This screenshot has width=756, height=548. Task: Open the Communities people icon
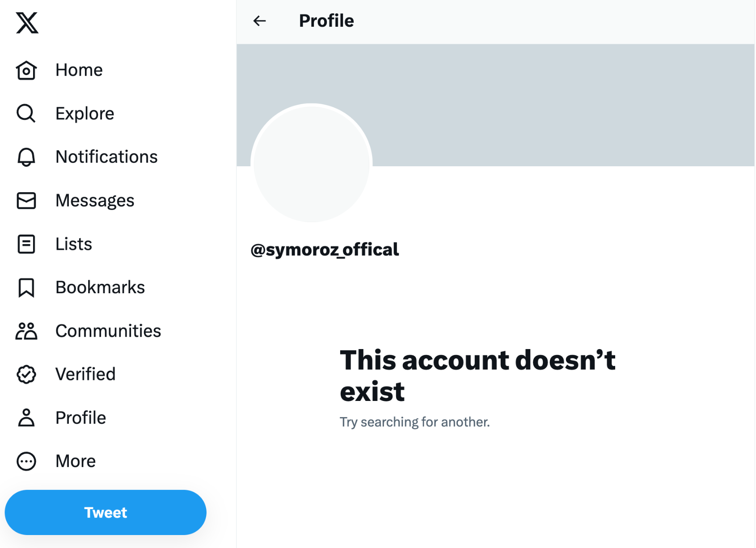(x=26, y=331)
